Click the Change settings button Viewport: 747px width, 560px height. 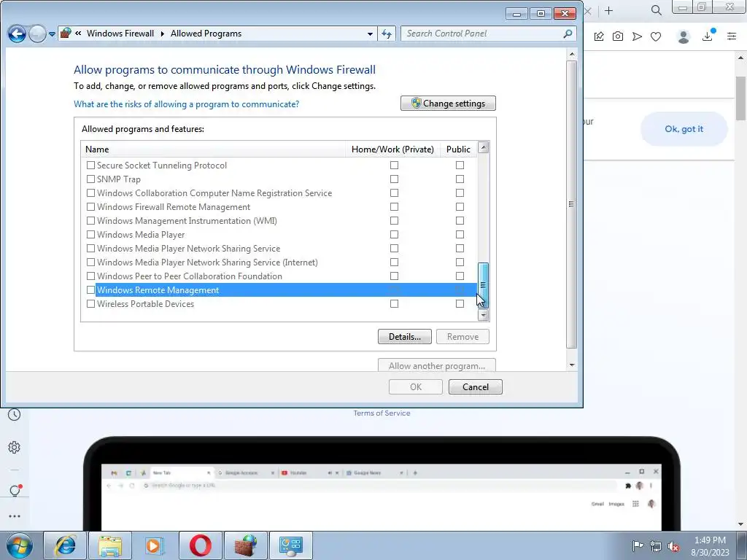(448, 104)
